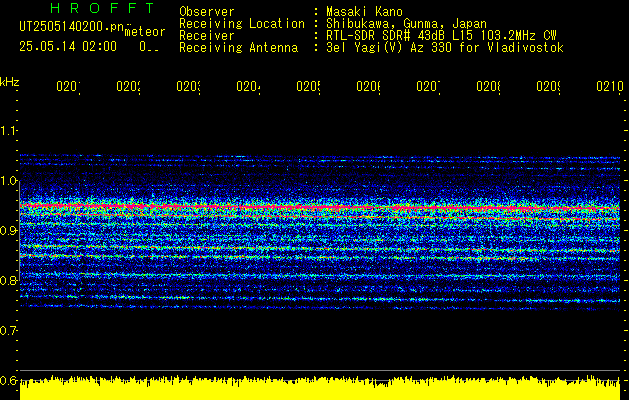Click the 0205 time marker

[308, 86]
